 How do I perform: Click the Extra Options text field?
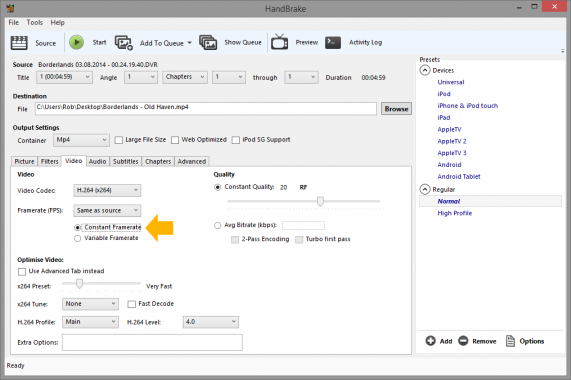[x=152, y=343]
